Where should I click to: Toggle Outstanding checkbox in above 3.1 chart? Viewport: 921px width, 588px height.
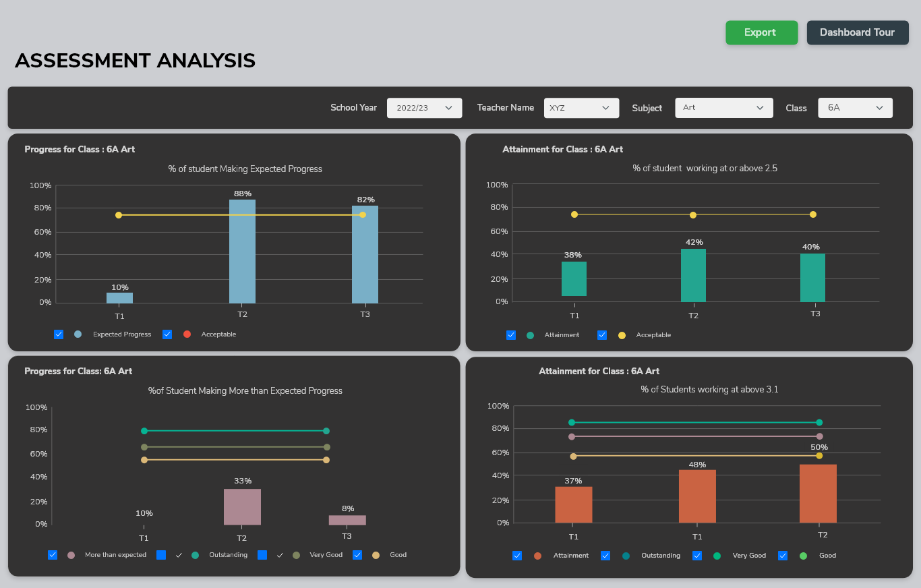605,556
